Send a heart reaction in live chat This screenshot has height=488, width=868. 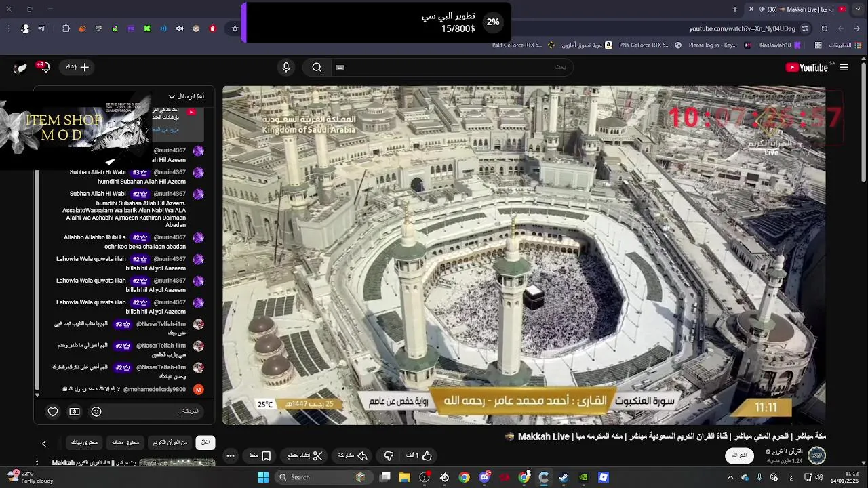point(53,411)
